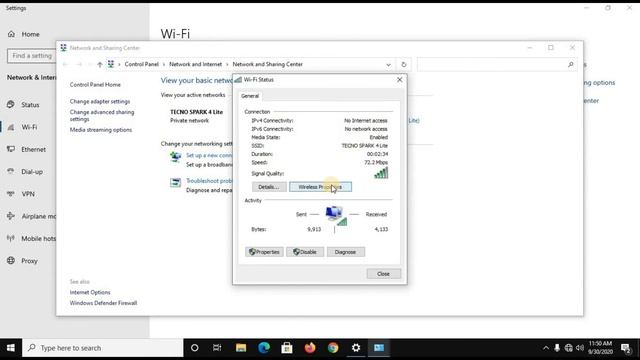Screen dimensions: 640x360
Task: Open network tray icon
Action: pos(569,348)
